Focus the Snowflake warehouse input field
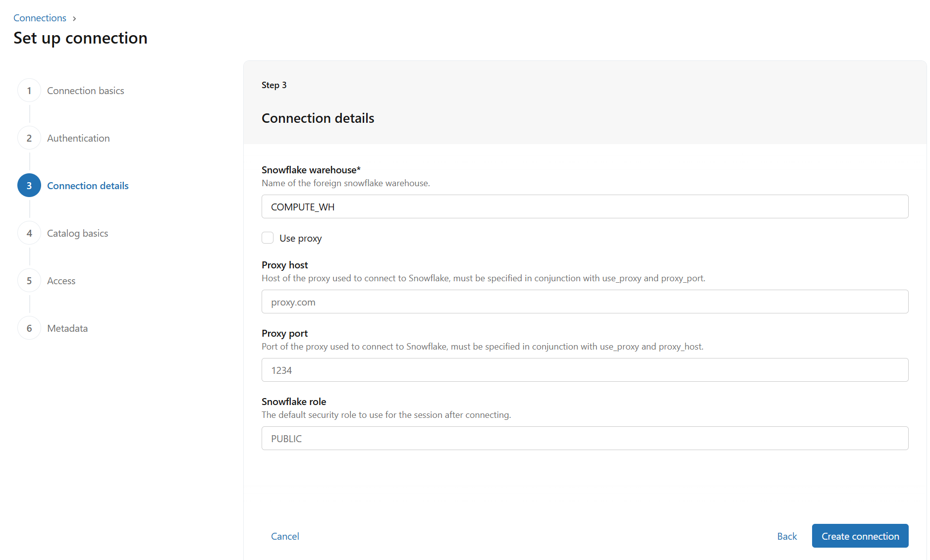 [x=585, y=207]
